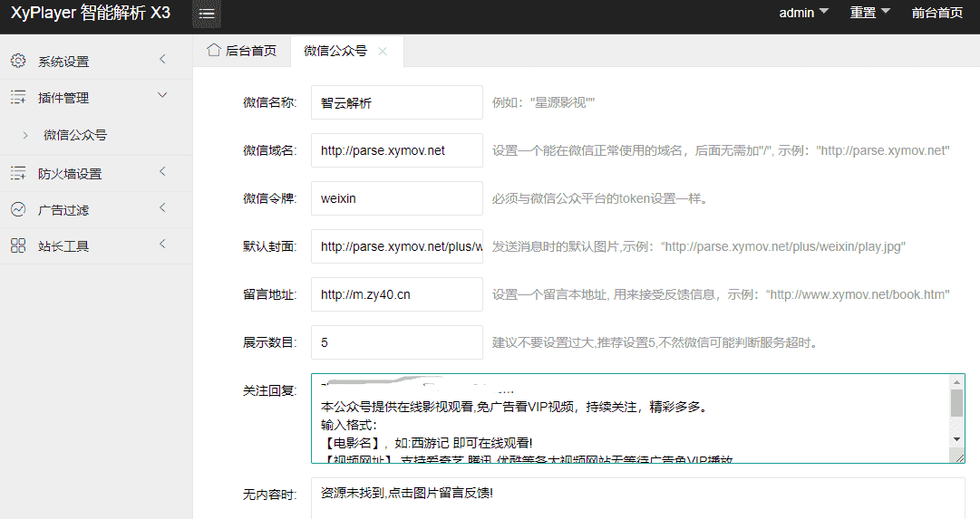Image resolution: width=980 pixels, height=519 pixels.
Task: Click the XyPlayer 智能解析 X3 logo title
Action: pos(91,13)
